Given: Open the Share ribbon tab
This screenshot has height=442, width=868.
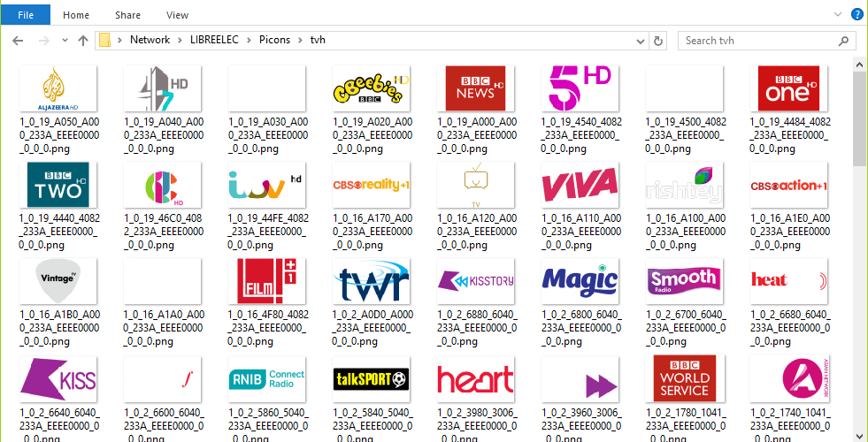Looking at the screenshot, I should click(x=127, y=15).
